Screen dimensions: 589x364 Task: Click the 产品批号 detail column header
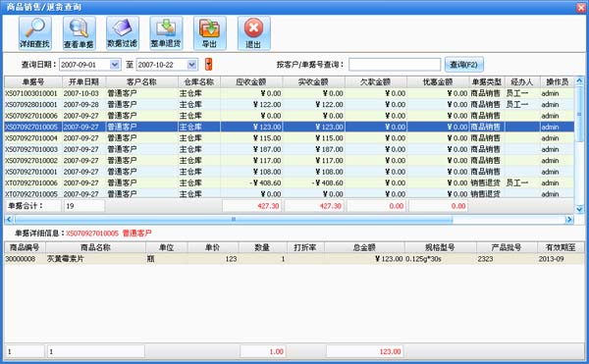click(506, 247)
